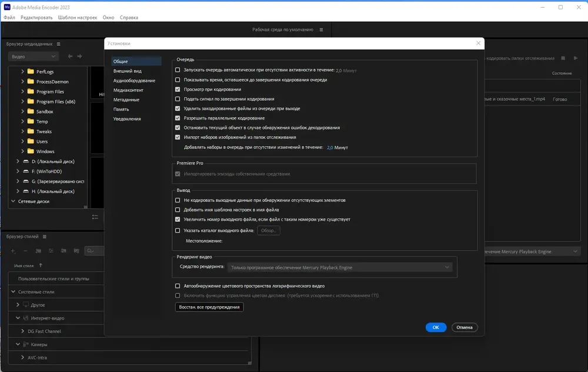The image size is (588, 372).
Task: Uncheck Импорт наборов изображений из папок
Action: (178, 137)
